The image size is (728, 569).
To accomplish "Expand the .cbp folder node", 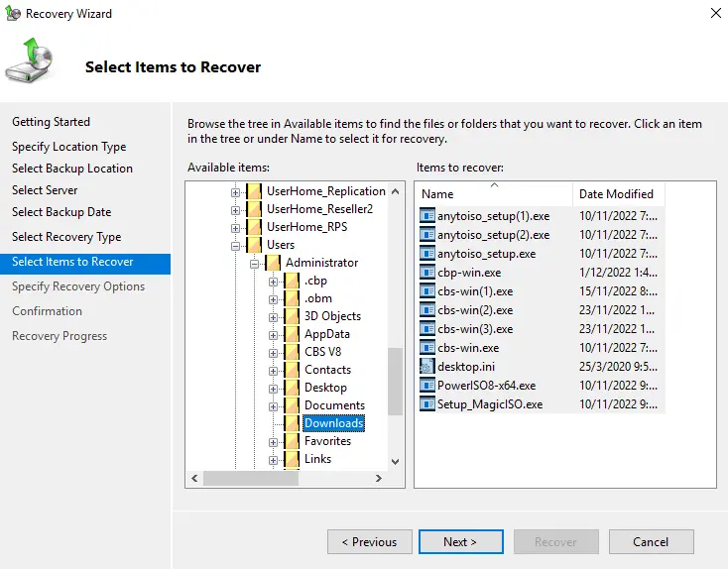I will tap(274, 281).
